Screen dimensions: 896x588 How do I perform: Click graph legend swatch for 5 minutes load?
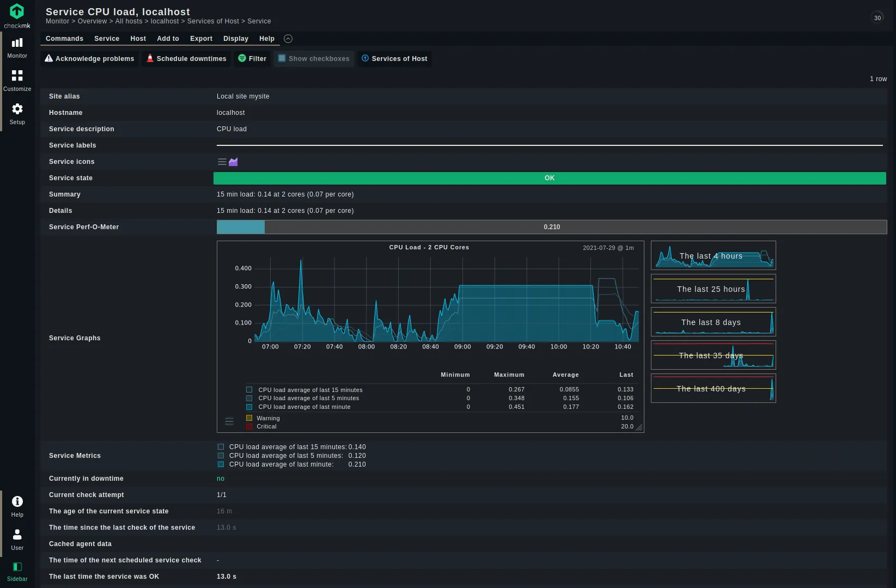click(249, 398)
